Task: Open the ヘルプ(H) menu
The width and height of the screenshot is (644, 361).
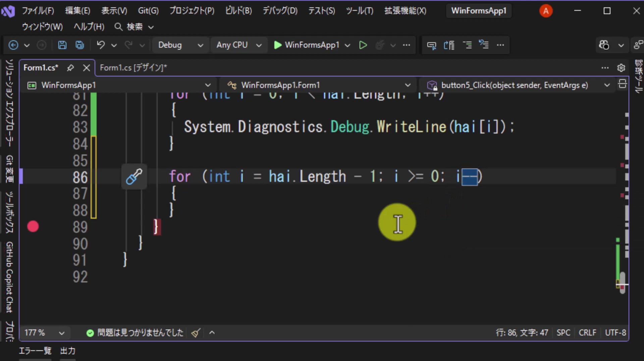Action: (x=89, y=27)
